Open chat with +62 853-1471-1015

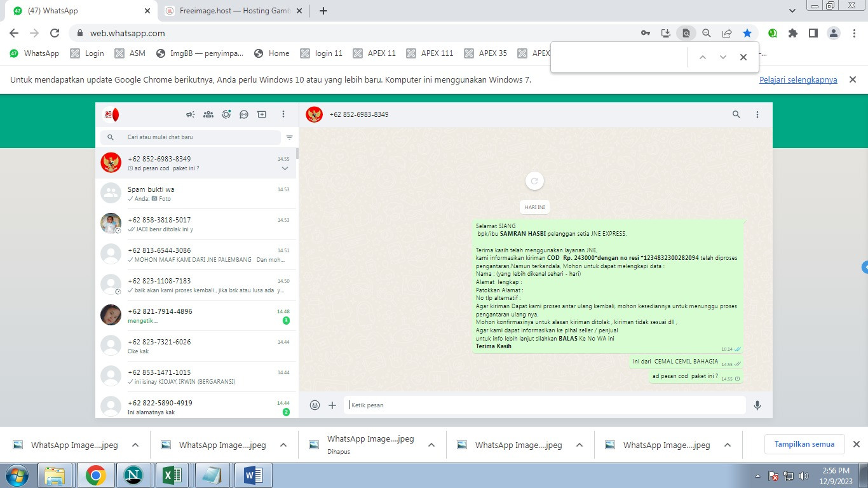click(x=196, y=377)
